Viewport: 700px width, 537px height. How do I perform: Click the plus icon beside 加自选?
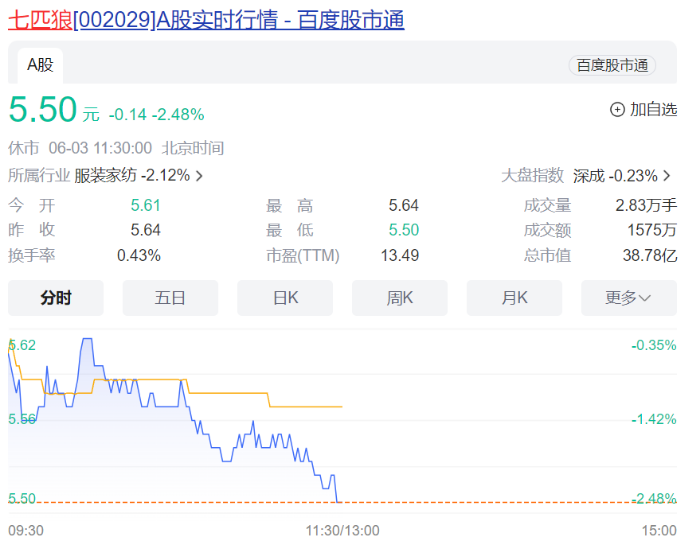point(617,109)
